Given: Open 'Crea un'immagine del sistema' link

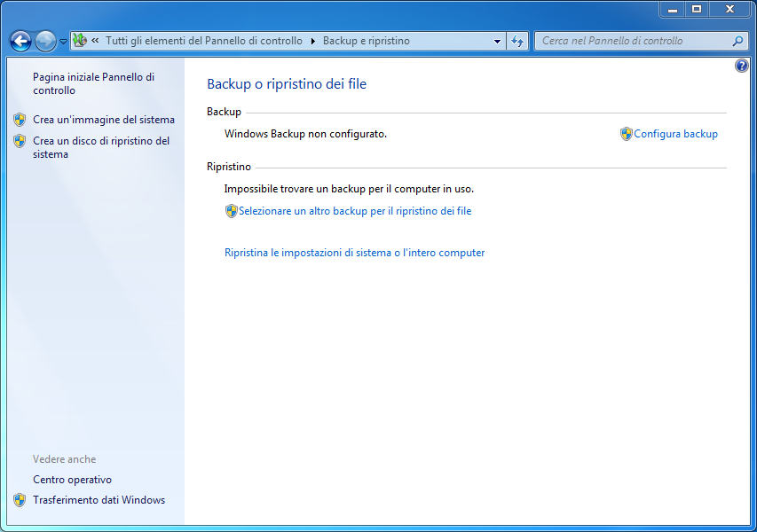Looking at the screenshot, I should (104, 119).
